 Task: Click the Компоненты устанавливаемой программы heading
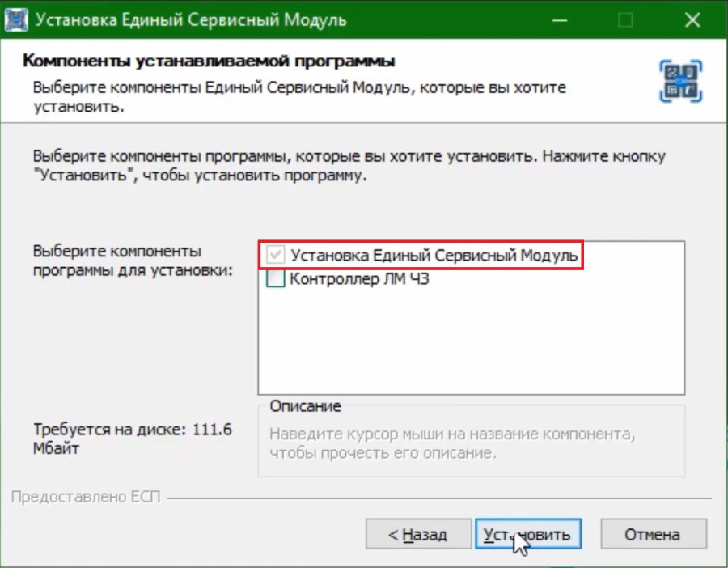point(209,61)
